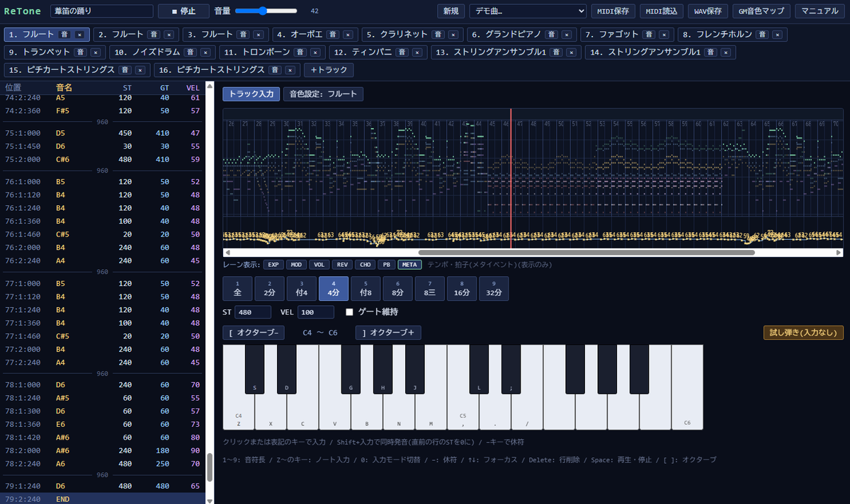Delete track 12 ティンパニ using ×
Viewport: 850px width, 504px height.
tap(416, 52)
